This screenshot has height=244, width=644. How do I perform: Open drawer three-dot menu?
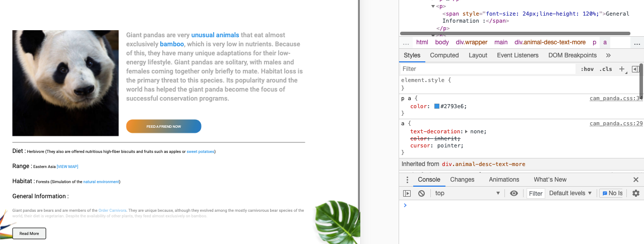[407, 180]
